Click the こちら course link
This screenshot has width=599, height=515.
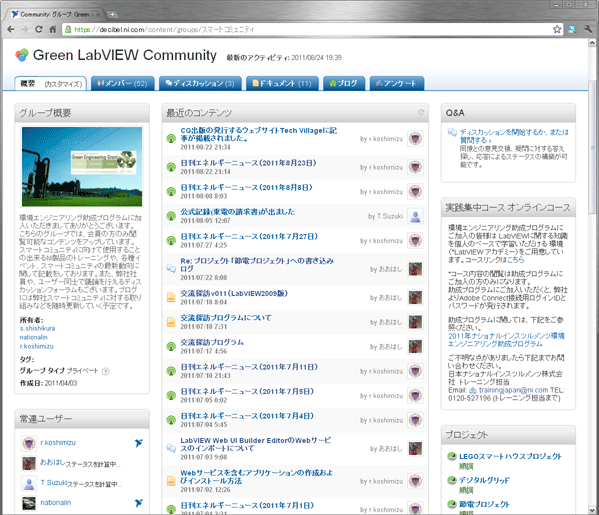point(516,260)
